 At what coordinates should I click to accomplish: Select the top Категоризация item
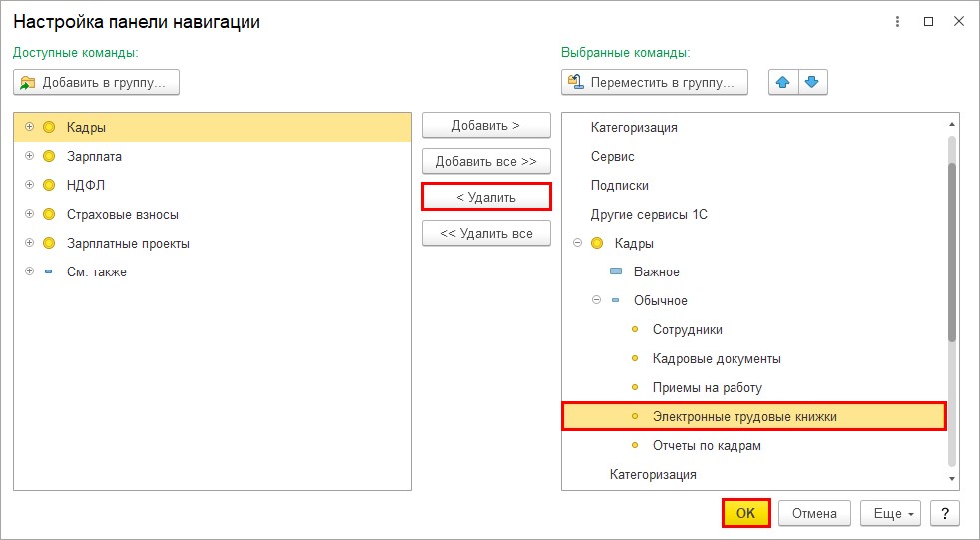tap(634, 127)
